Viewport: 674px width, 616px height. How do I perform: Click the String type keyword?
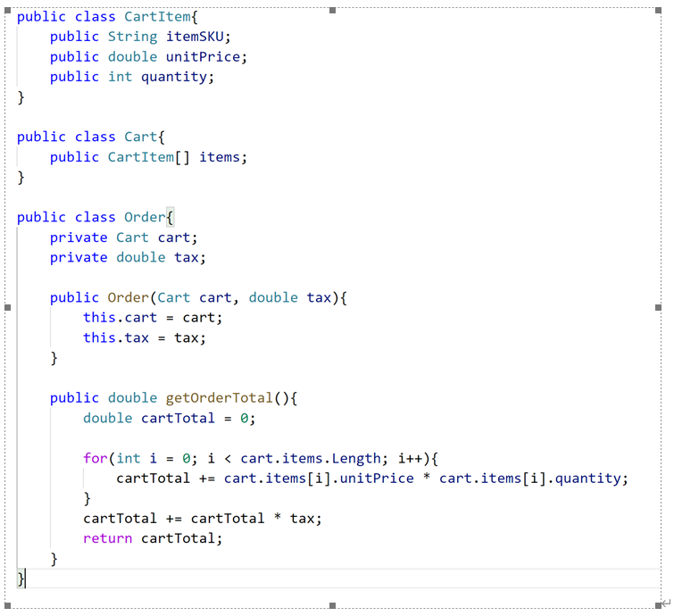[x=132, y=37]
